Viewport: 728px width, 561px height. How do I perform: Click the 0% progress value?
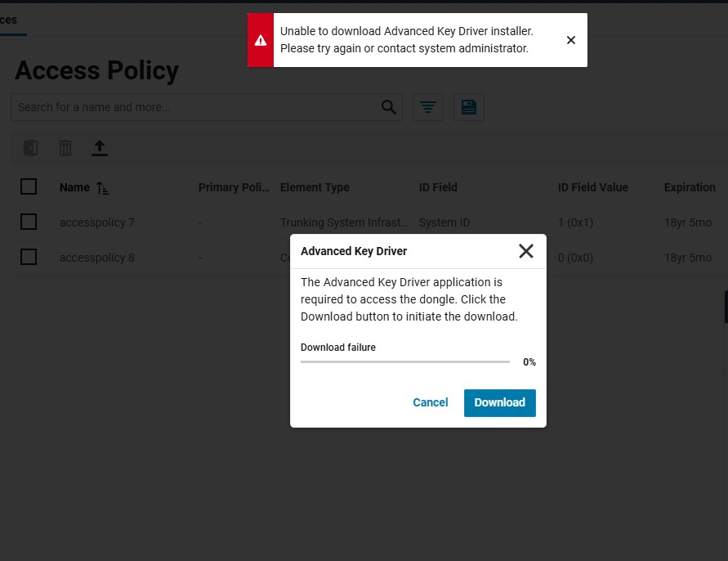[529, 362]
